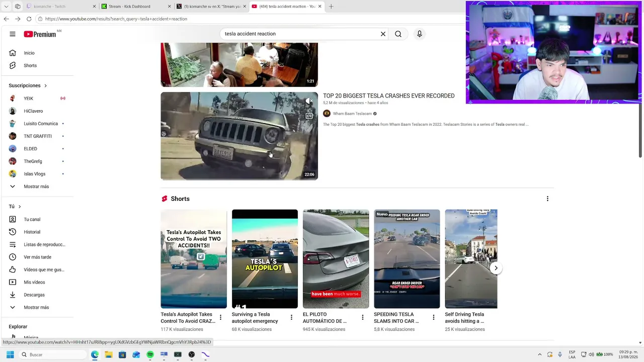The height and width of the screenshot is (362, 644).
Task: Open TOP 20 BIGGEST TESLA CRASHES title
Action: coord(388,96)
